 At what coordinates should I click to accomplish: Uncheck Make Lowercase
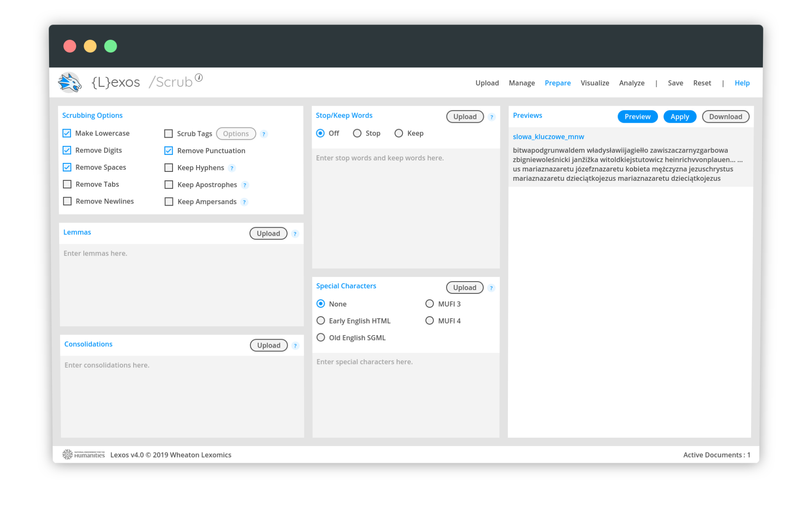click(x=67, y=133)
